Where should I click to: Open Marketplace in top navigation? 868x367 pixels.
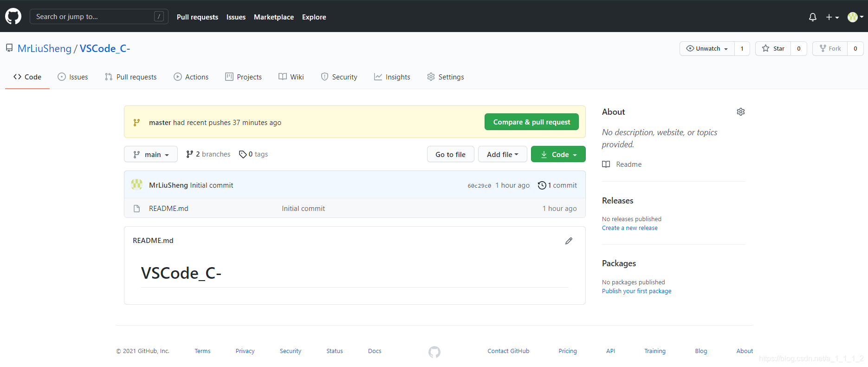274,17
